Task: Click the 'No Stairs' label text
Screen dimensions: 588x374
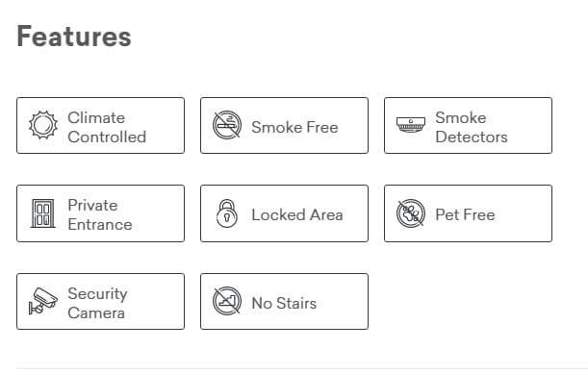Action: point(284,303)
